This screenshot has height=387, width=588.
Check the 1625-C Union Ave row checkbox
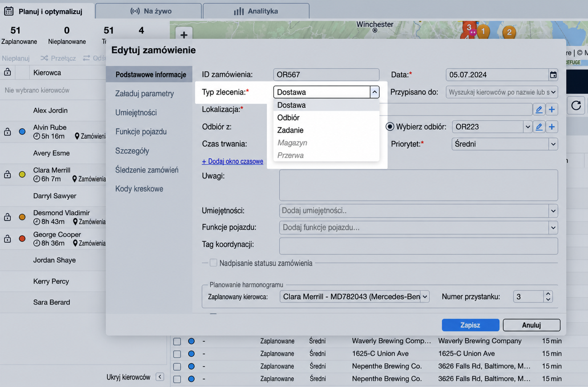click(177, 354)
